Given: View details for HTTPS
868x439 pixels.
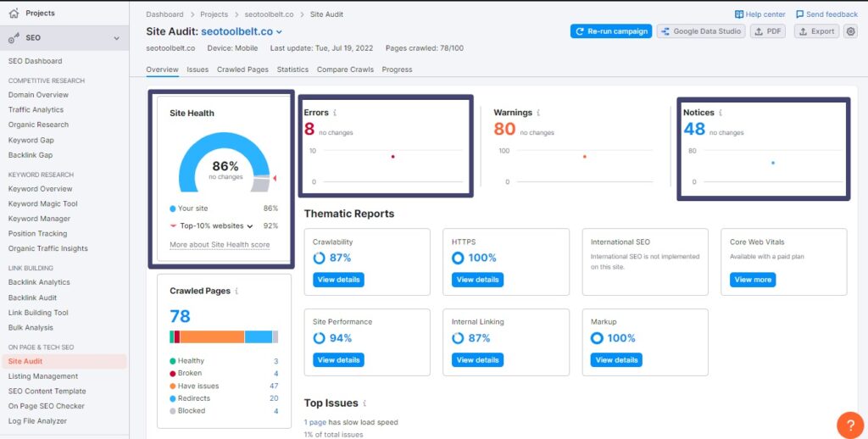Looking at the screenshot, I should [477, 280].
